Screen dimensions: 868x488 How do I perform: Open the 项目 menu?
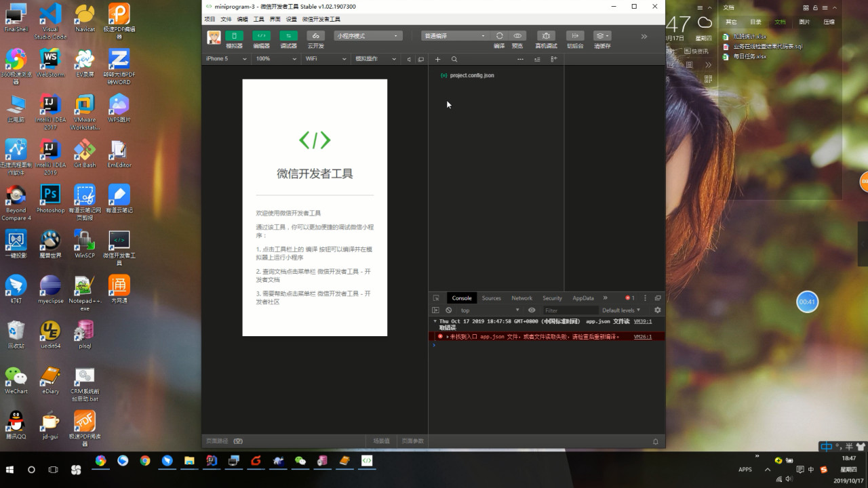[210, 19]
